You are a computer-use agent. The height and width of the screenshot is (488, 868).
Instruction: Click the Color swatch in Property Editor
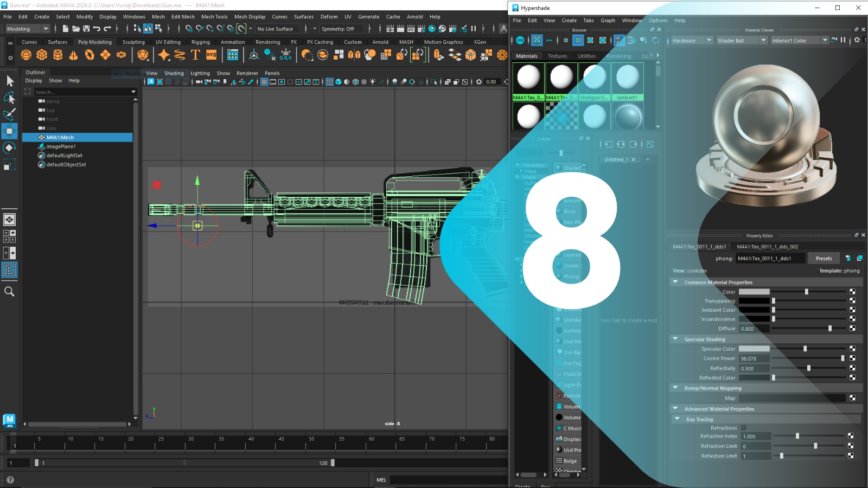click(x=754, y=292)
